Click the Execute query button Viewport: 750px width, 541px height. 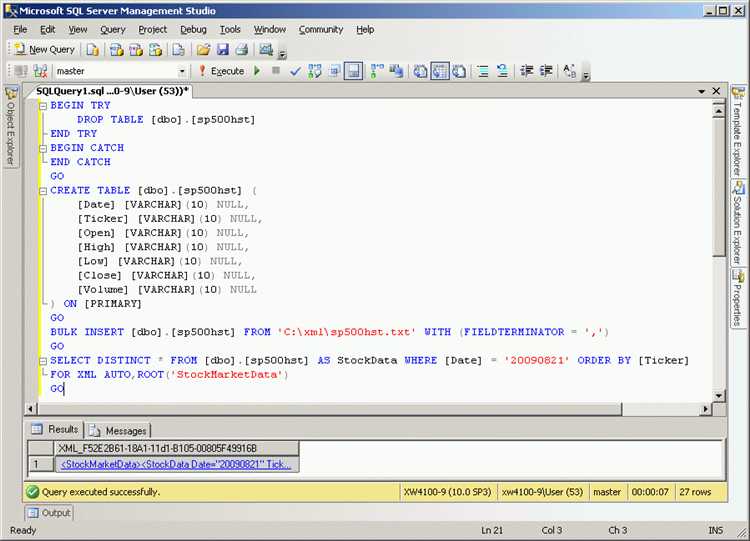[x=220, y=71]
